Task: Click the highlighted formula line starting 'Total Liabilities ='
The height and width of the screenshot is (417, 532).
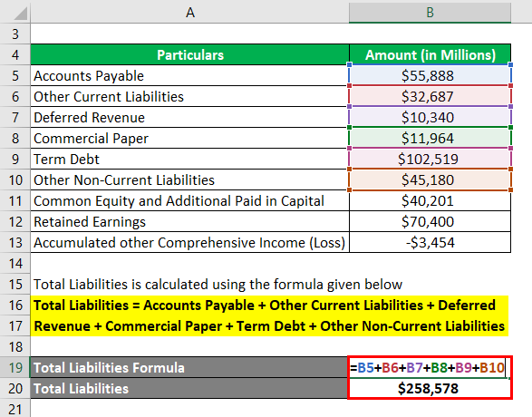Action: [x=270, y=305]
